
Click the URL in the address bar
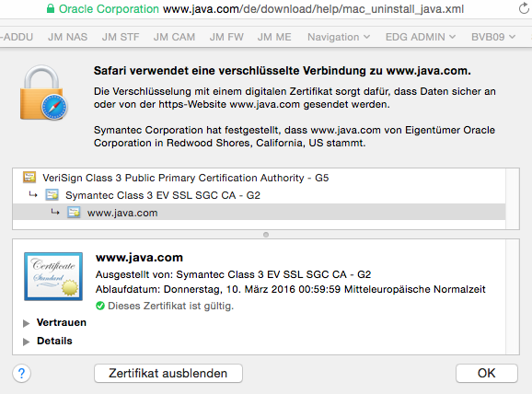click(x=313, y=9)
